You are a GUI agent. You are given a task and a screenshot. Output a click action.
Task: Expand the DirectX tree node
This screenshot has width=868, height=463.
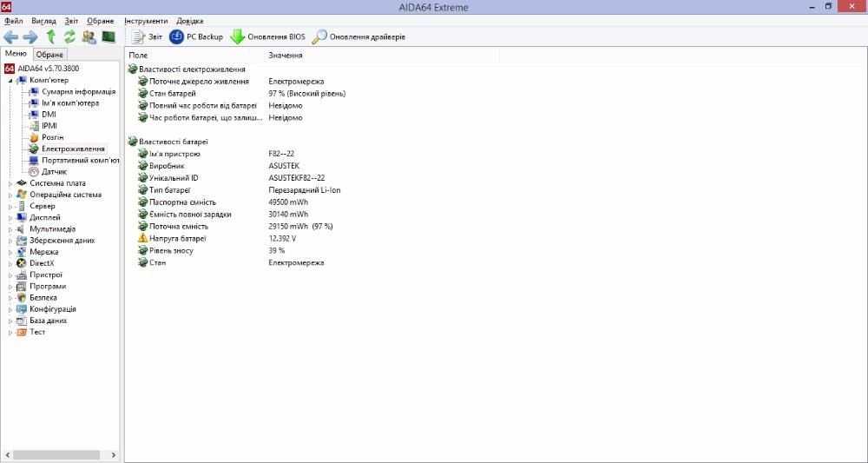pos(10,263)
